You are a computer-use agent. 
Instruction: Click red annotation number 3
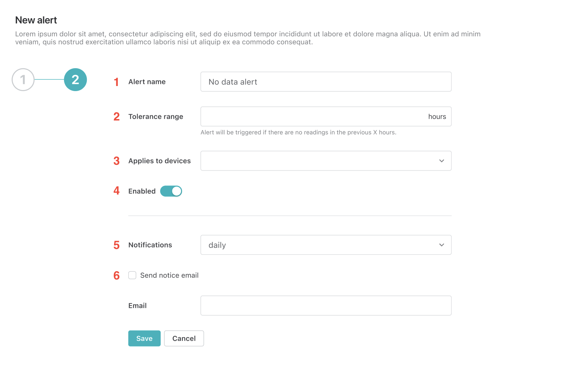point(116,161)
